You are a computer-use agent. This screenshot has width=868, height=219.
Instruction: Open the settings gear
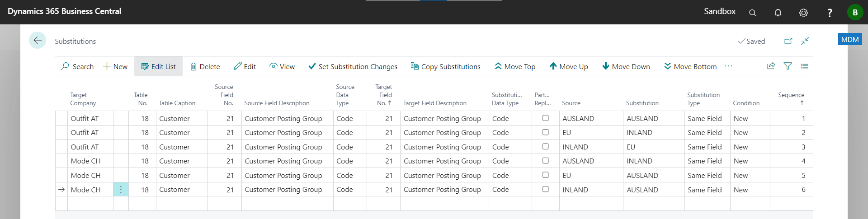(x=803, y=13)
